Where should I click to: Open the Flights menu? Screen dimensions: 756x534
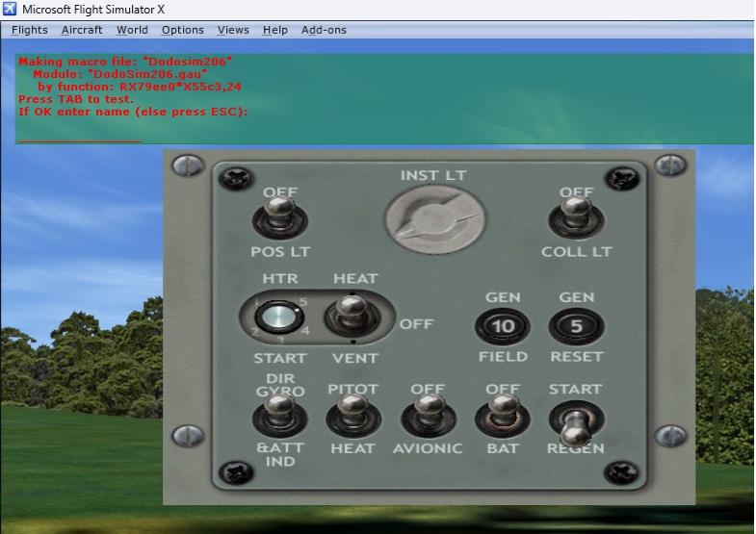[30, 30]
